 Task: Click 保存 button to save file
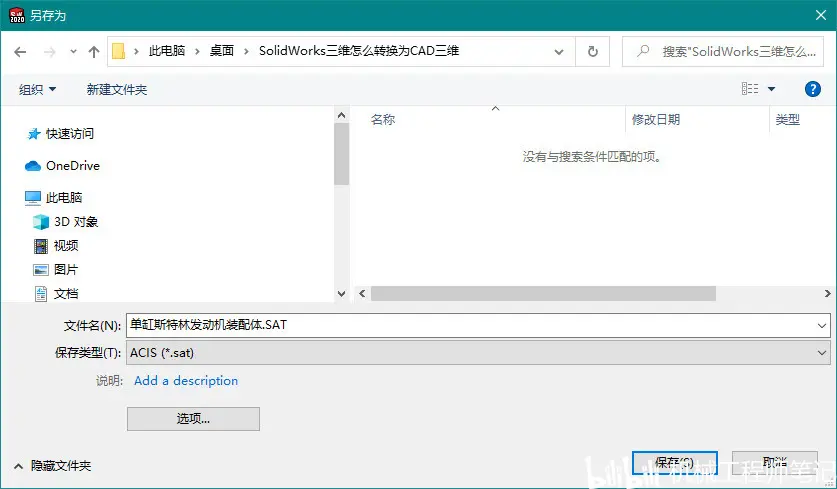(x=675, y=463)
